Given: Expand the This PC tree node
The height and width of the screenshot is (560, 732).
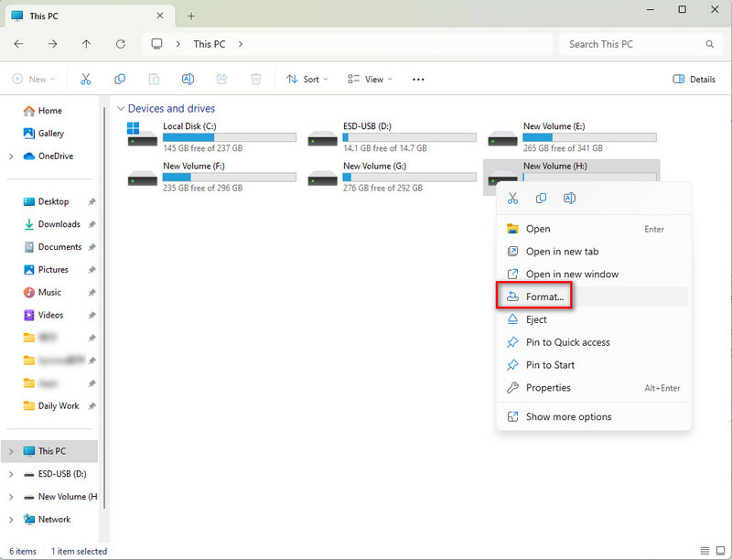Looking at the screenshot, I should point(11,451).
